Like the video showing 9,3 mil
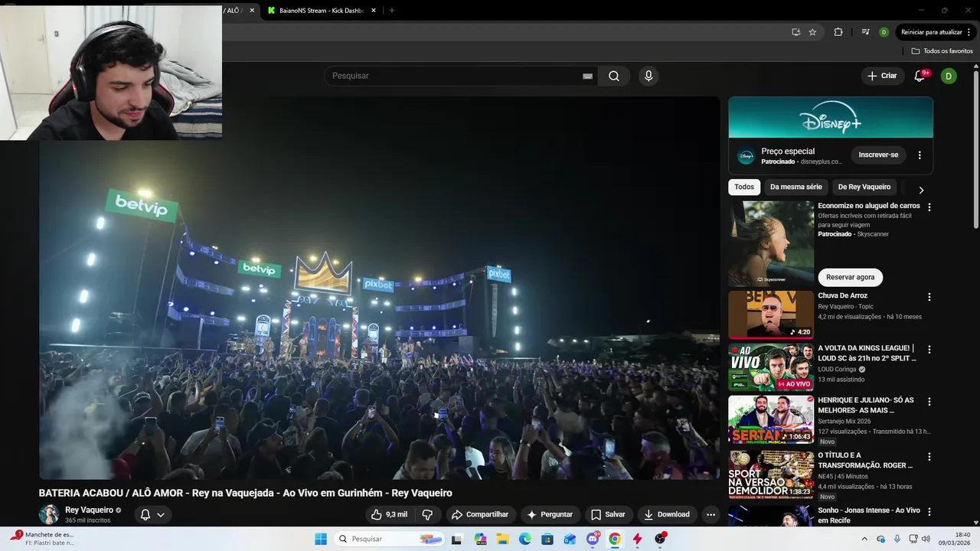 (389, 514)
